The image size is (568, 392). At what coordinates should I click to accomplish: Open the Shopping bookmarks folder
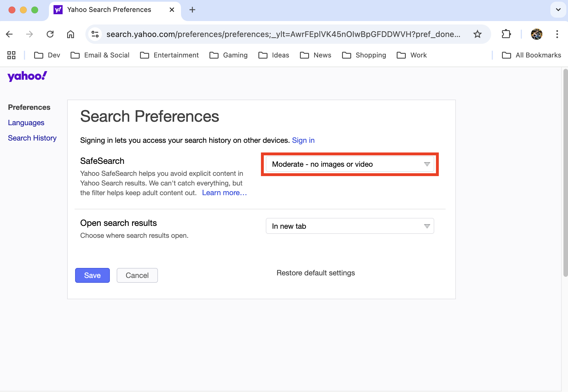pos(364,55)
